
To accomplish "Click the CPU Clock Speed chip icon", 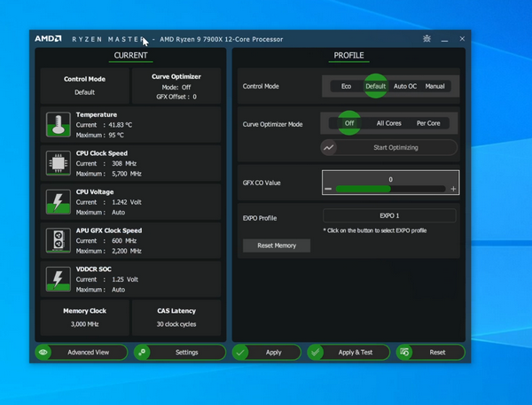I will coord(59,163).
